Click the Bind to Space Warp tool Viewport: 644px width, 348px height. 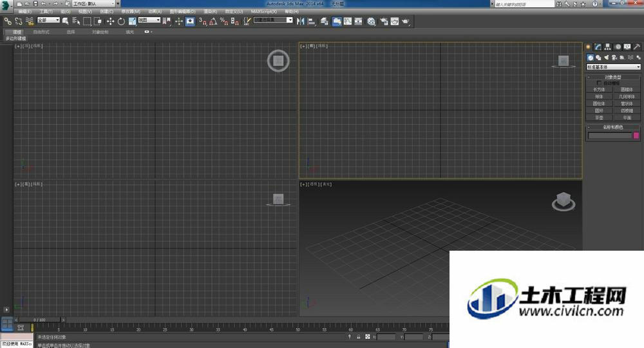30,21
